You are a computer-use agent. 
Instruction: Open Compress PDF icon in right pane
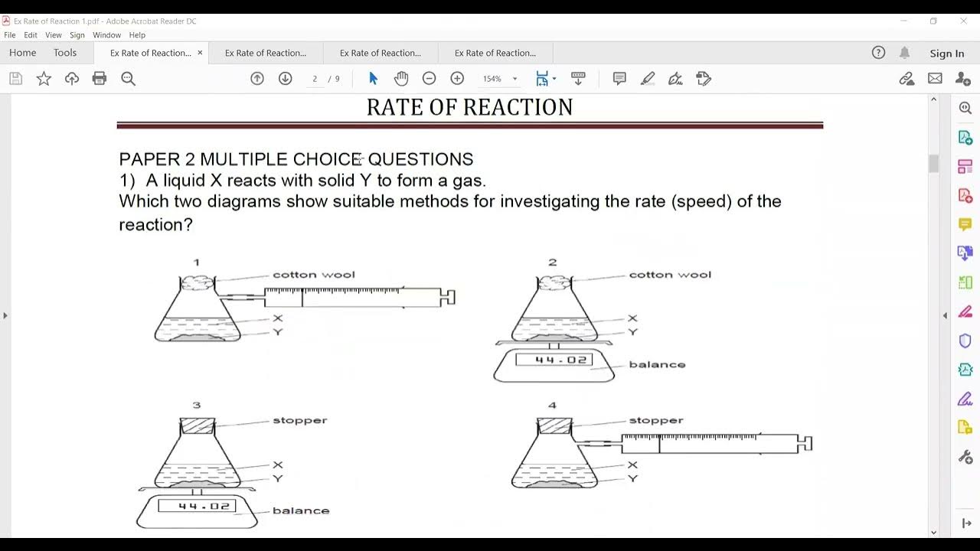(965, 370)
